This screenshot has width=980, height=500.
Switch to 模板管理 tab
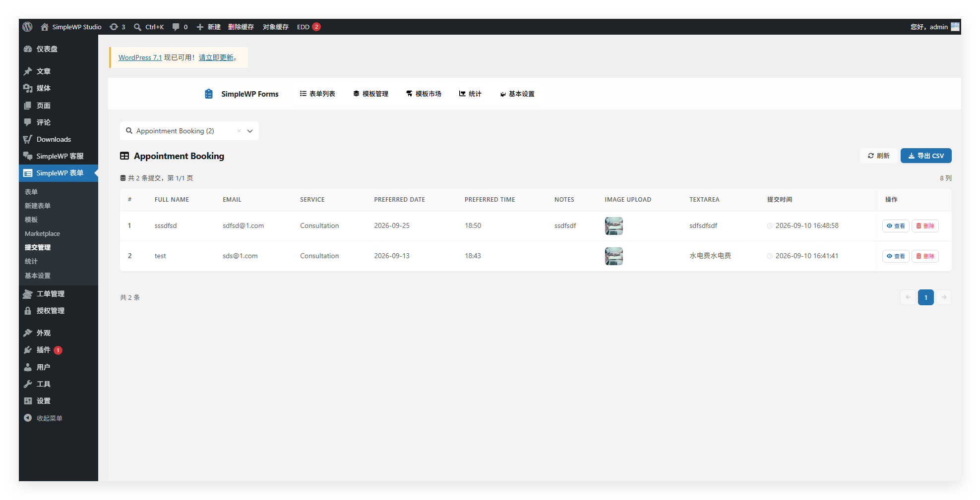[370, 94]
